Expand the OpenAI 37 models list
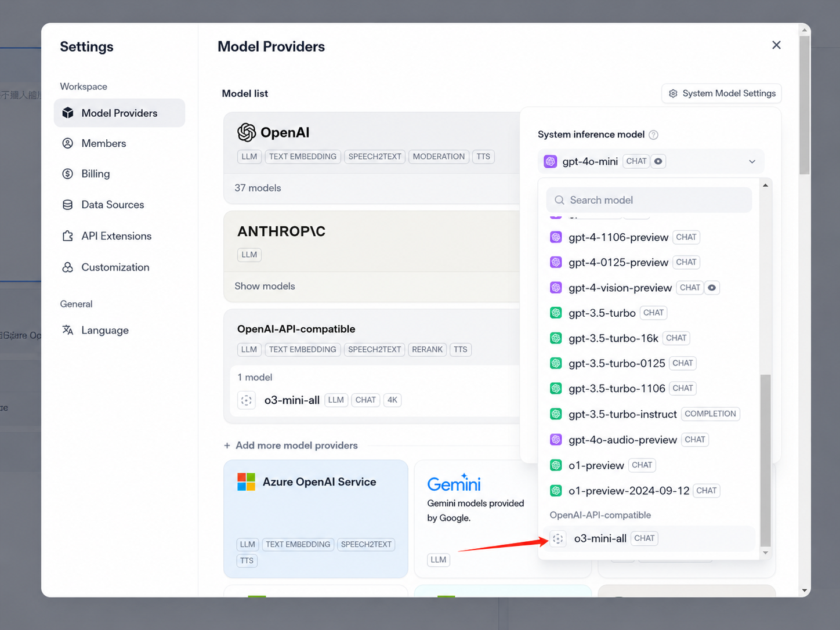Image resolution: width=840 pixels, height=630 pixels. coord(258,188)
